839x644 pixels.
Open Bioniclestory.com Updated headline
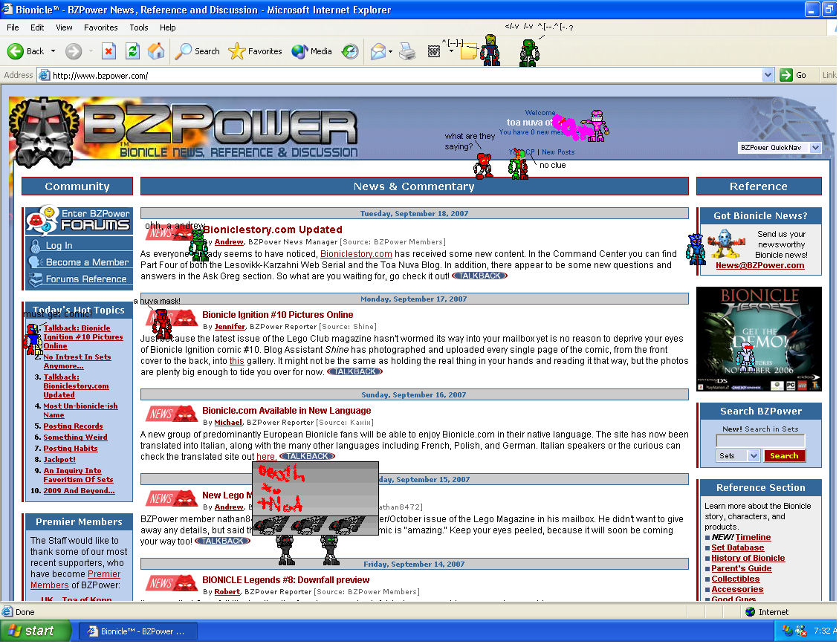point(273,230)
